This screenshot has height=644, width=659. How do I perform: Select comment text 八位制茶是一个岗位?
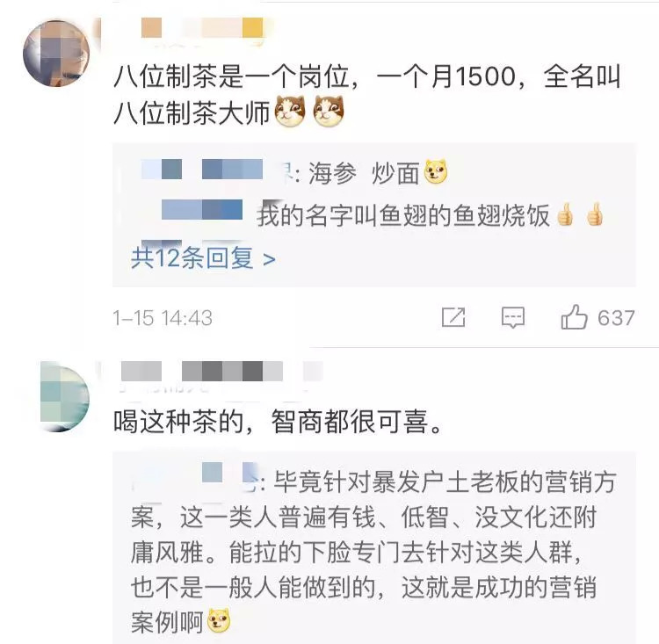(x=231, y=77)
